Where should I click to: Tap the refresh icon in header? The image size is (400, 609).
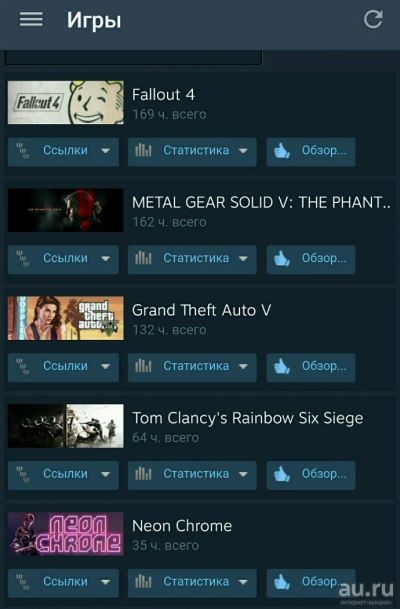(373, 19)
